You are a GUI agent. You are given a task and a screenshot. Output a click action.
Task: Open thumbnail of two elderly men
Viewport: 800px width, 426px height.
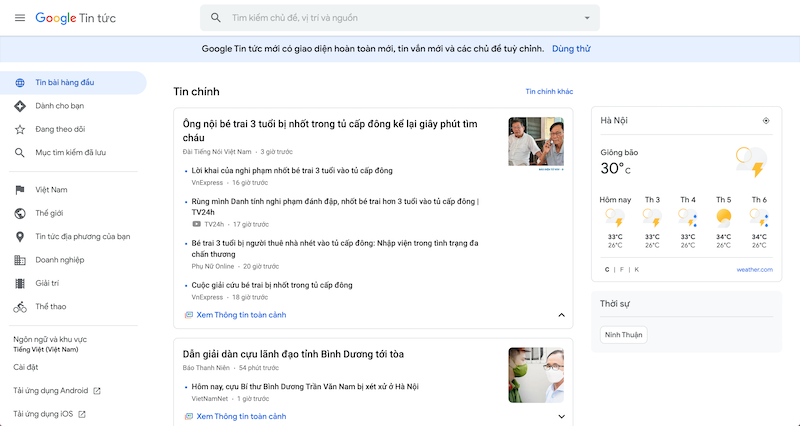(536, 142)
